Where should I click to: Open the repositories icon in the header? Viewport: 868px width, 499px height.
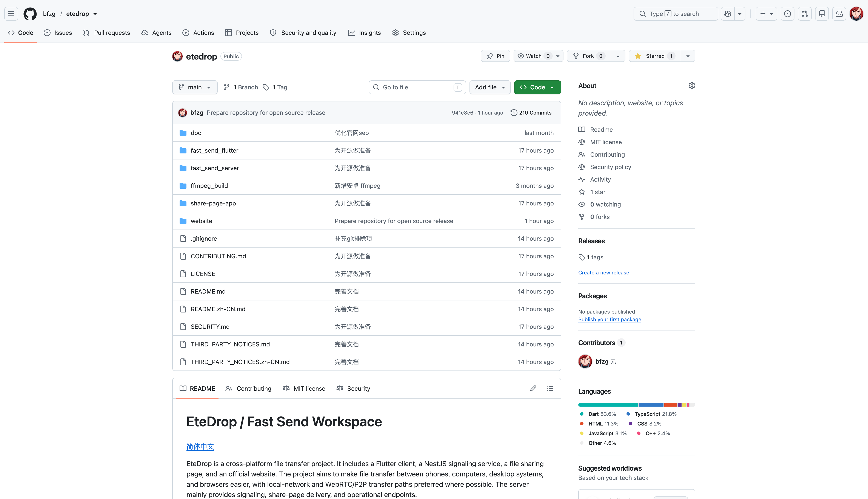(822, 14)
